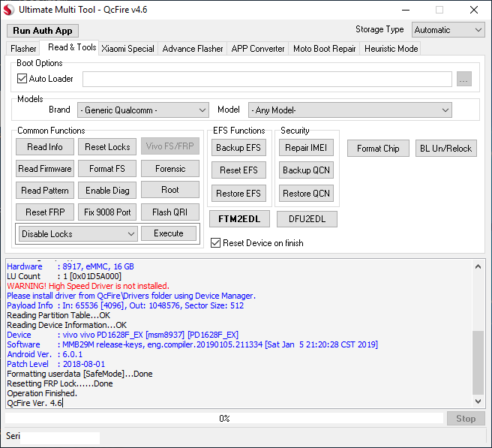Click the 'Operation Finished.' log line

42,393
